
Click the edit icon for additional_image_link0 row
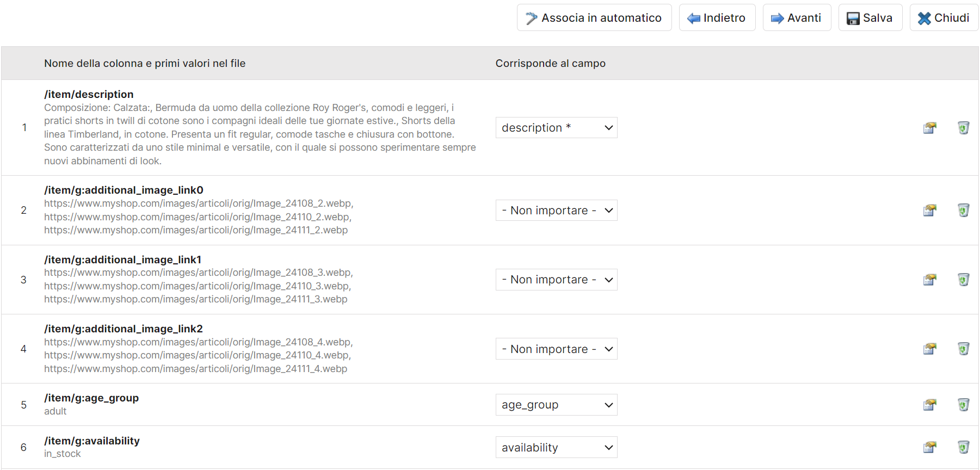pos(929,211)
